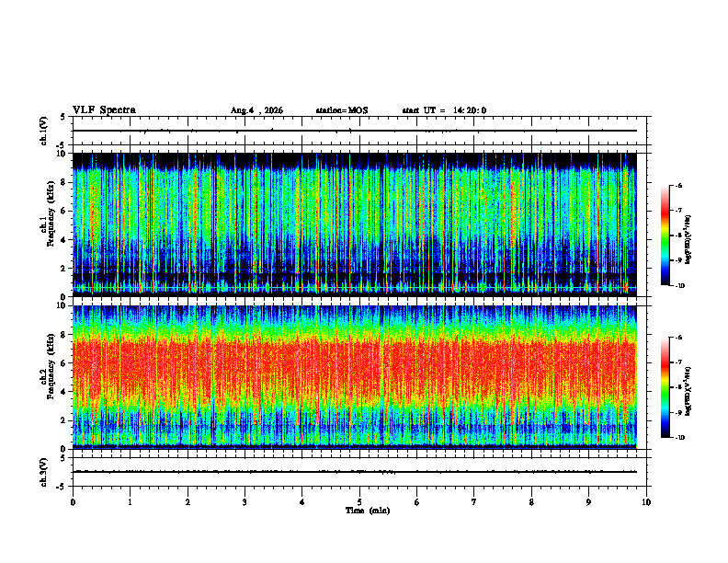Click the "VLF Spectra" plot title
Viewport: 728px width, 563px height.
[104, 110]
